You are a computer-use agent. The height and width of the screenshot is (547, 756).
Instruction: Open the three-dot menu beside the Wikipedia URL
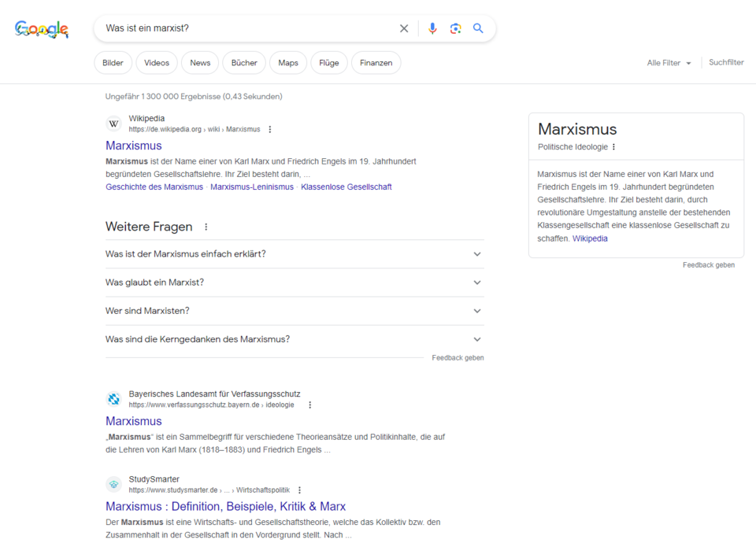[270, 129]
